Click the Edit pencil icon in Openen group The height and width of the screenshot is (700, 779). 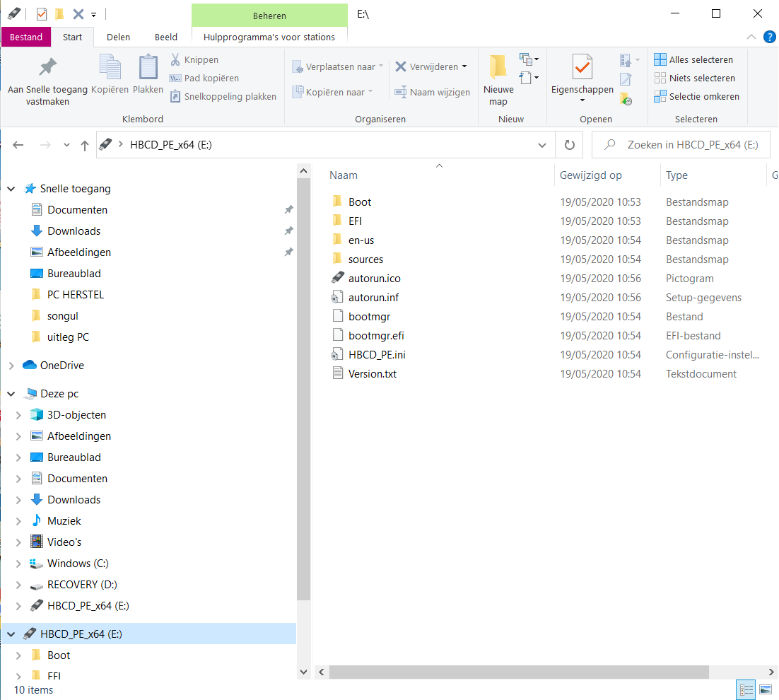pos(626,79)
